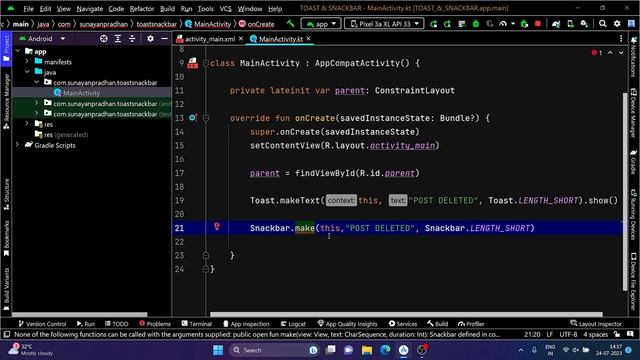
Task: Click the related XML gutter icon on line 9
Action: coord(193,63)
